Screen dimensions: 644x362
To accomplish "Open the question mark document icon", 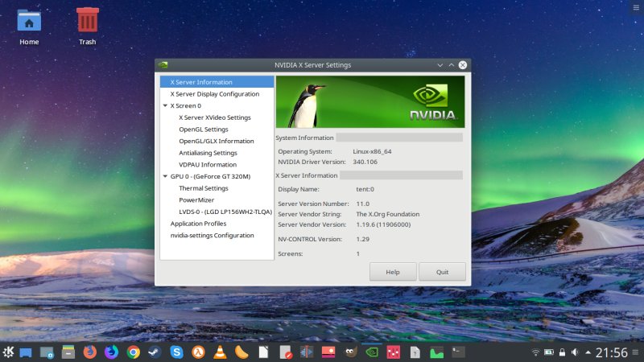I will (415, 352).
